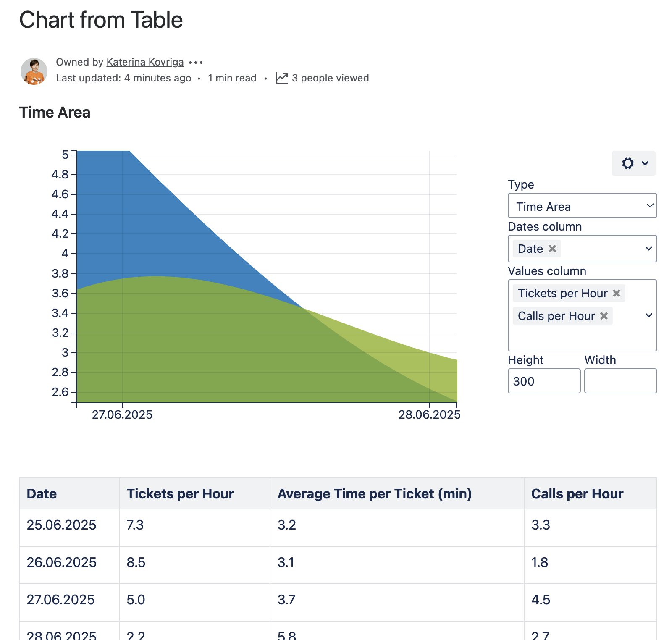Remove the Calls per Hour value tag
The height and width of the screenshot is (640, 672).
coord(604,316)
